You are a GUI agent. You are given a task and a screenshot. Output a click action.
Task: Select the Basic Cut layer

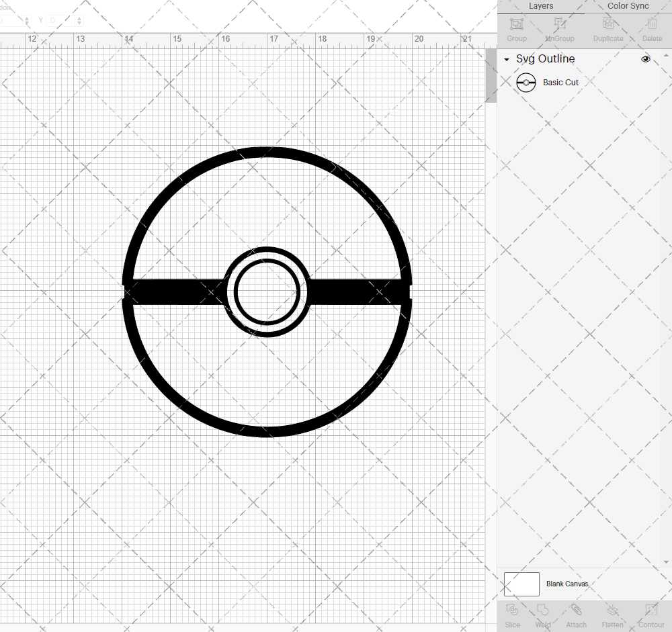(x=560, y=82)
